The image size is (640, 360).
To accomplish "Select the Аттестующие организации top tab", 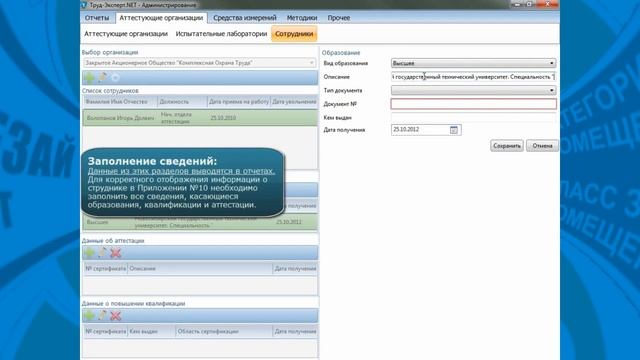I will pos(161,18).
